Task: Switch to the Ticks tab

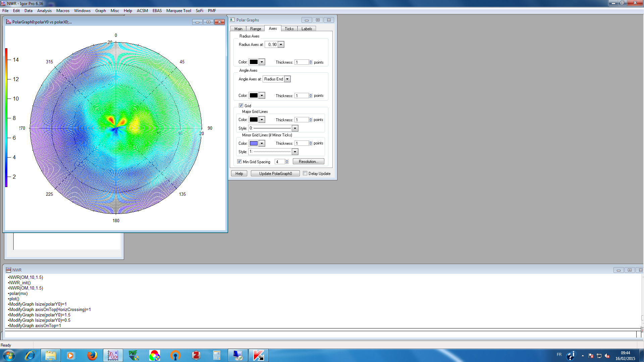Action: pos(289,28)
